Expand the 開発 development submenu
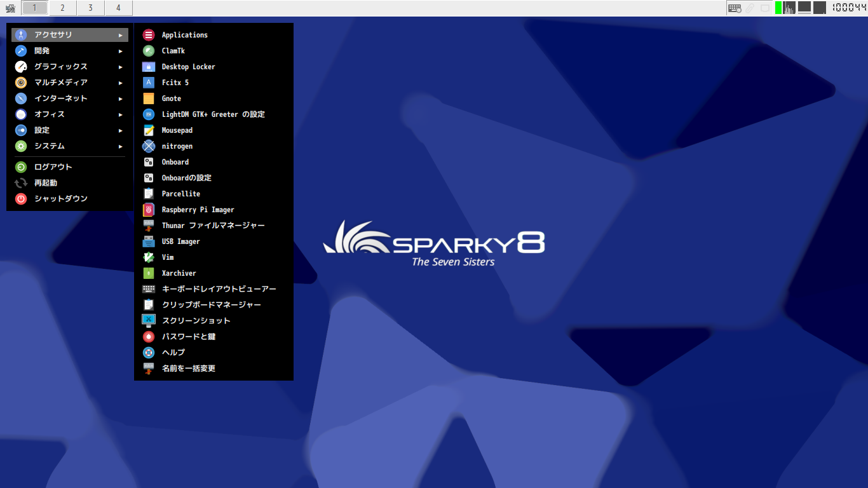 pos(70,51)
